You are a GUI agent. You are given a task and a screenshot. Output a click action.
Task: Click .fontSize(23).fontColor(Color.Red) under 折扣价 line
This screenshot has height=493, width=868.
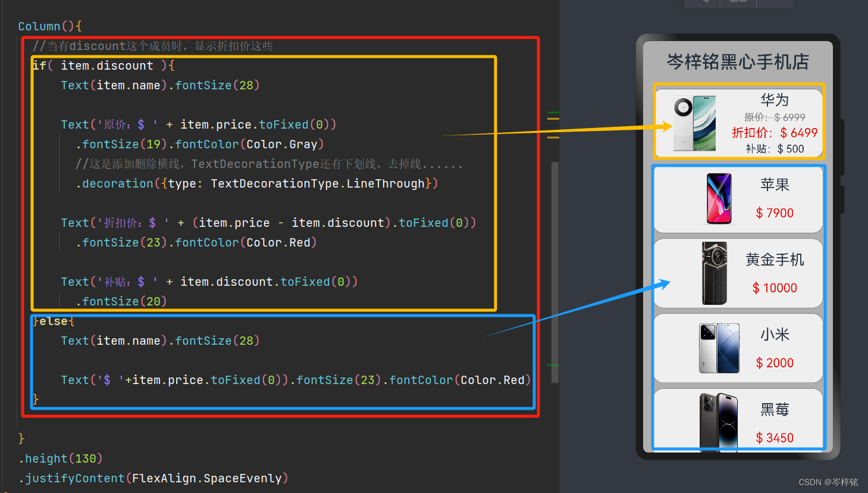[x=196, y=242]
